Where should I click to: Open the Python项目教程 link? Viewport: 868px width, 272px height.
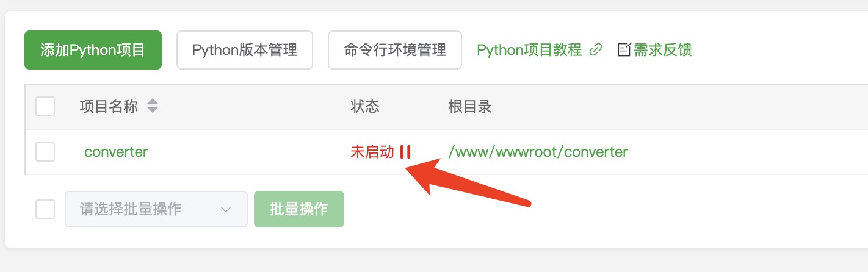coord(530,50)
